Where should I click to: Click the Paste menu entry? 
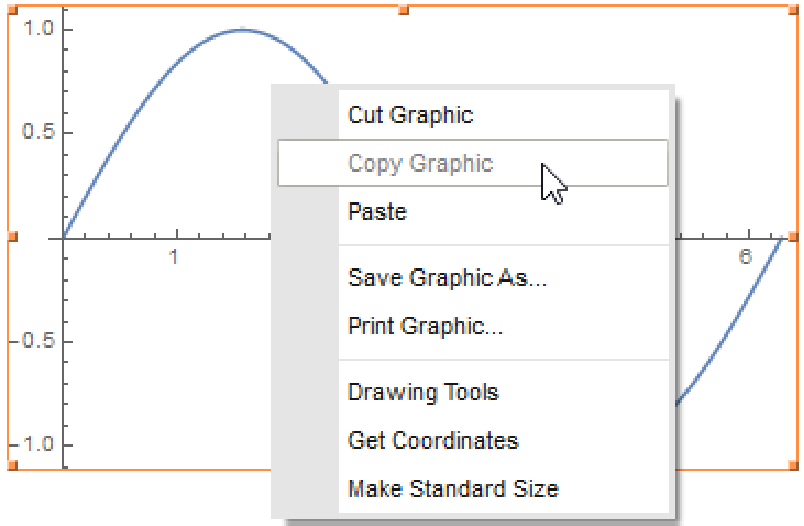(x=377, y=212)
